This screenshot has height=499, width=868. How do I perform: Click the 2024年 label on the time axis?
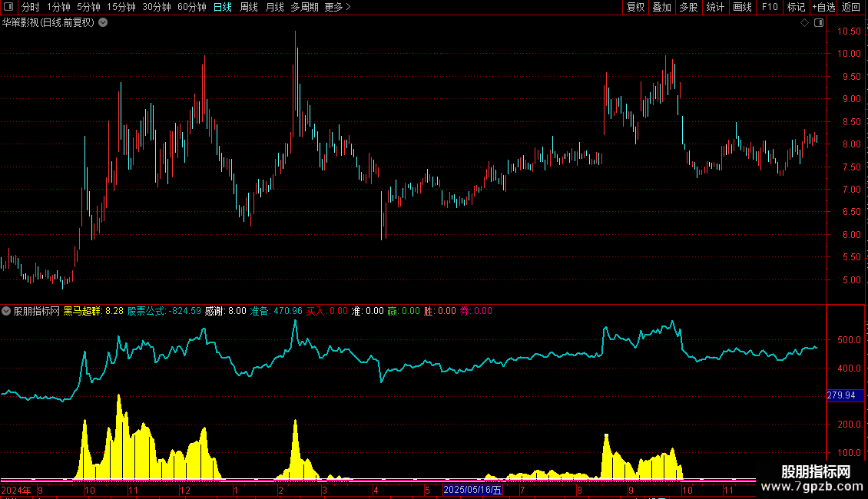pos(17,490)
